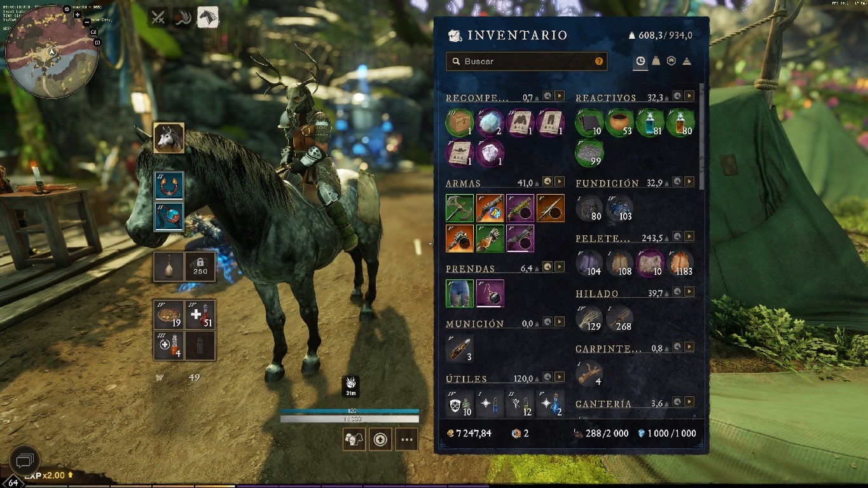
Task: Click salvage button next to RECOMPE... category
Action: coord(548,96)
